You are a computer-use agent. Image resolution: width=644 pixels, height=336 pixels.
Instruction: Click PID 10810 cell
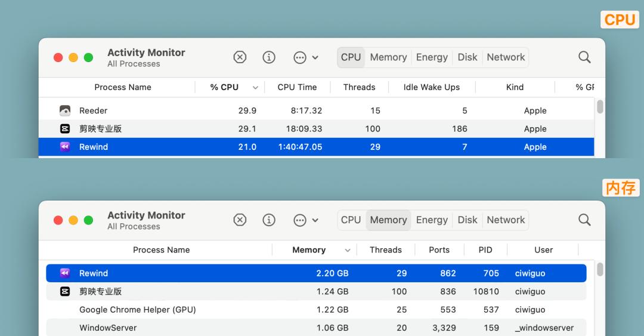point(486,291)
